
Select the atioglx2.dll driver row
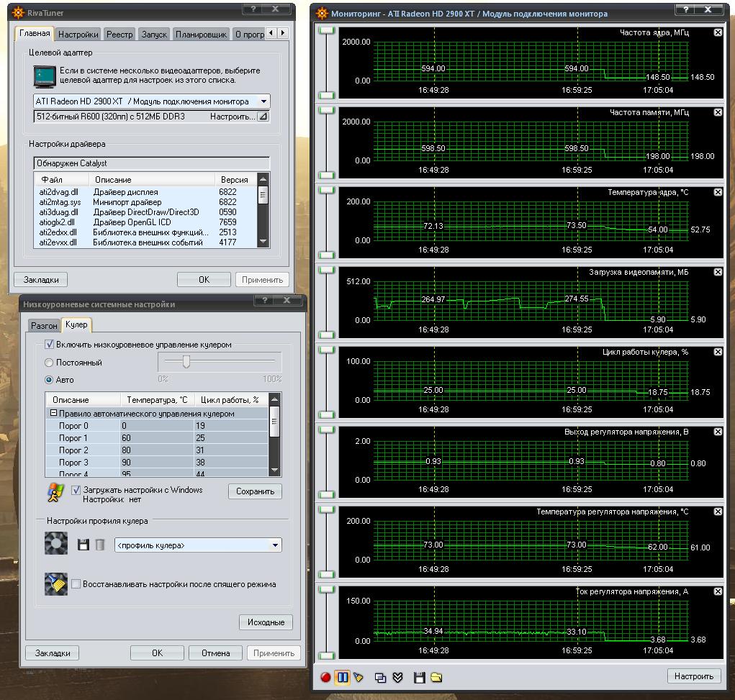pos(145,222)
